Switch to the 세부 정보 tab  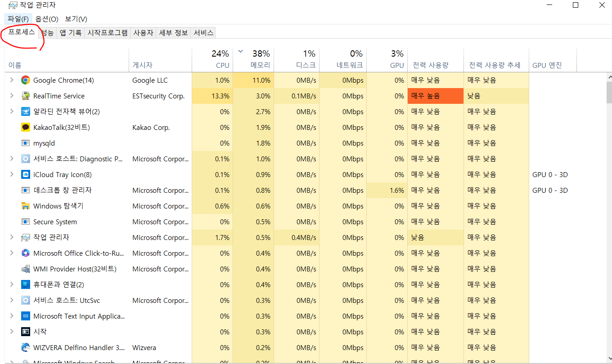click(173, 33)
